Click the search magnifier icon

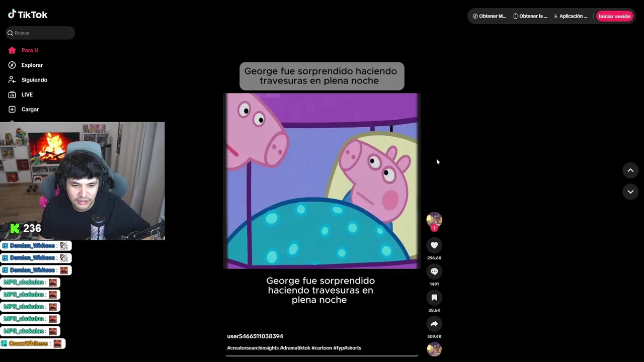10,33
